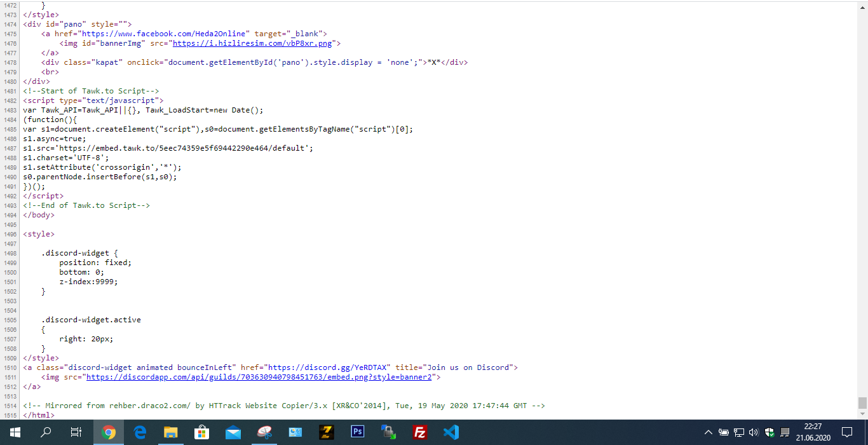Click the vertical scrollbar thumb

862,403
